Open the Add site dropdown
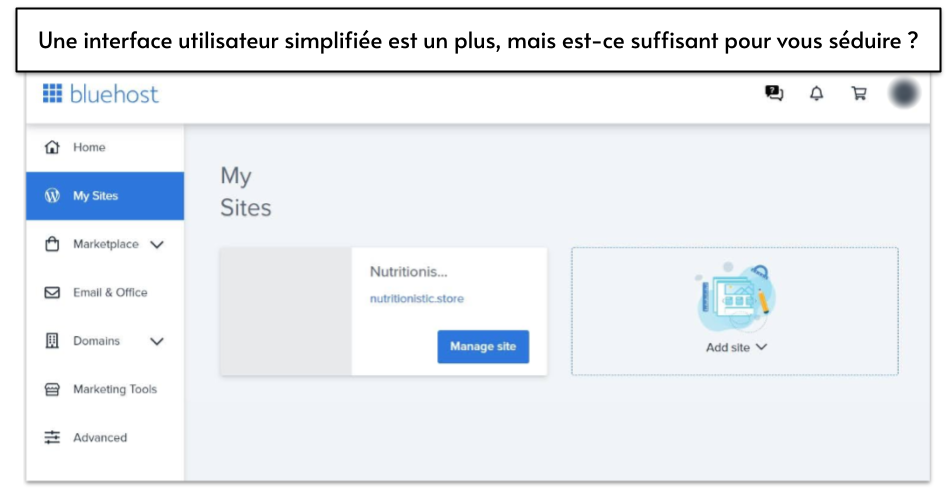The width and height of the screenshot is (950, 489). (x=736, y=347)
